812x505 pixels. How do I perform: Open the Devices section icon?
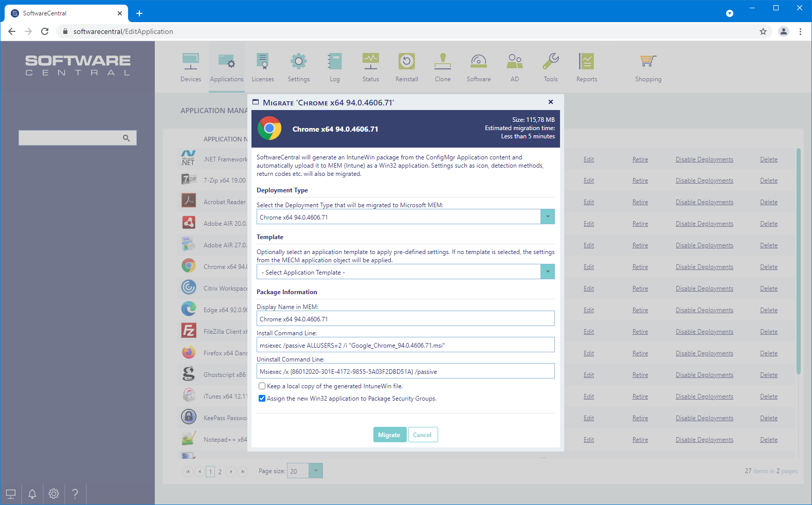coord(190,62)
